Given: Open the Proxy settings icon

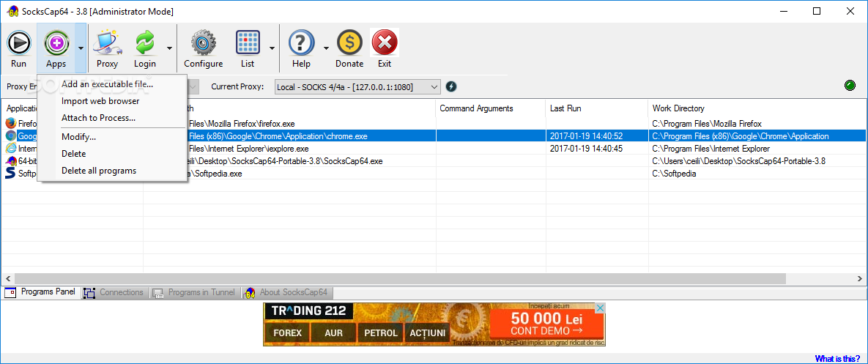Looking at the screenshot, I should 108,42.
